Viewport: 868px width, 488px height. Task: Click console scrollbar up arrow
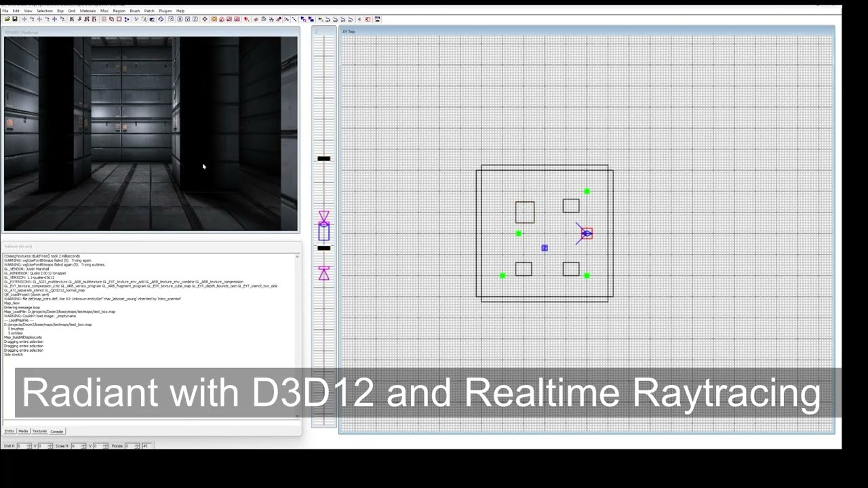click(x=298, y=256)
